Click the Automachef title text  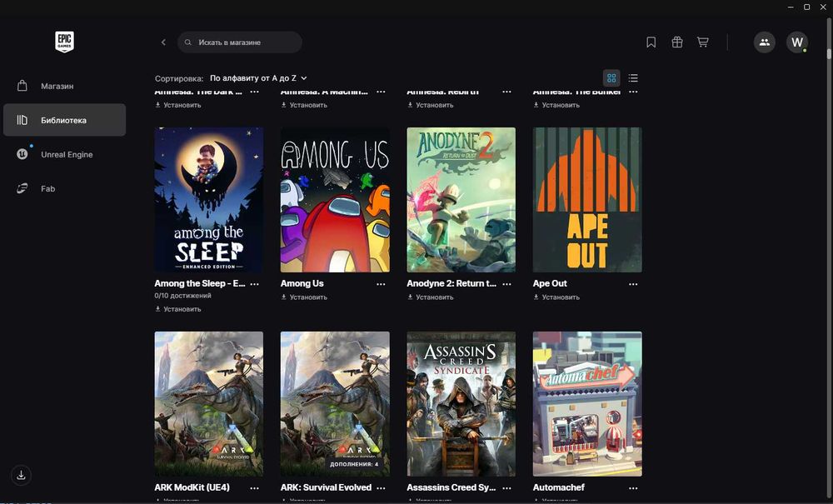pyautogui.click(x=558, y=487)
